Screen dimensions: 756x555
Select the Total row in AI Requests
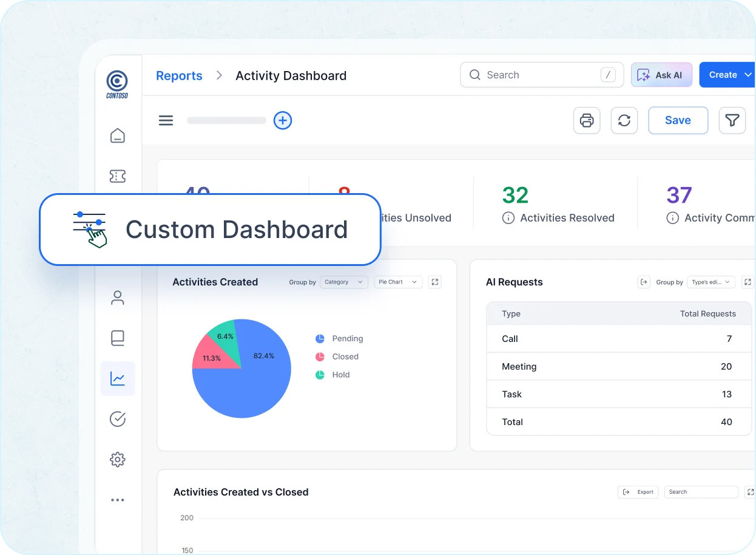[x=619, y=421]
